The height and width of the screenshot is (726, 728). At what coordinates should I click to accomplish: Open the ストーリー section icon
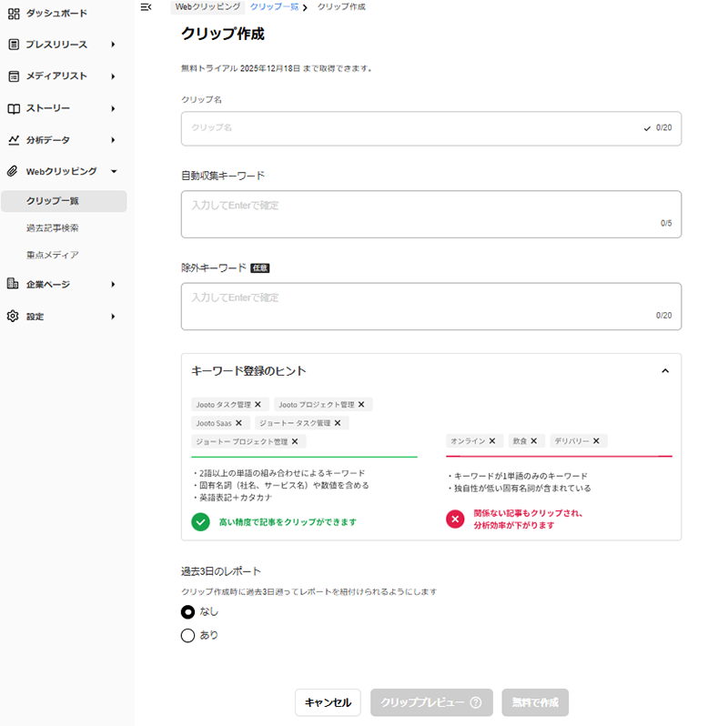tap(14, 108)
